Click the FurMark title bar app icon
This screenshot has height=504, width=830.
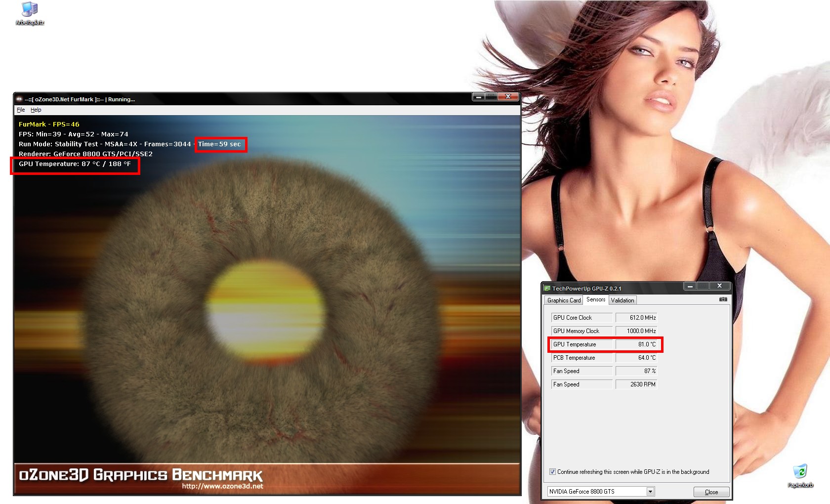[x=20, y=99]
